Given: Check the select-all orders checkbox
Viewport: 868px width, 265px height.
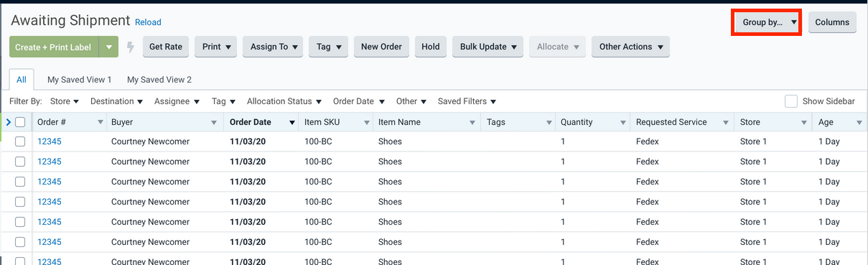Looking at the screenshot, I should (x=20, y=122).
